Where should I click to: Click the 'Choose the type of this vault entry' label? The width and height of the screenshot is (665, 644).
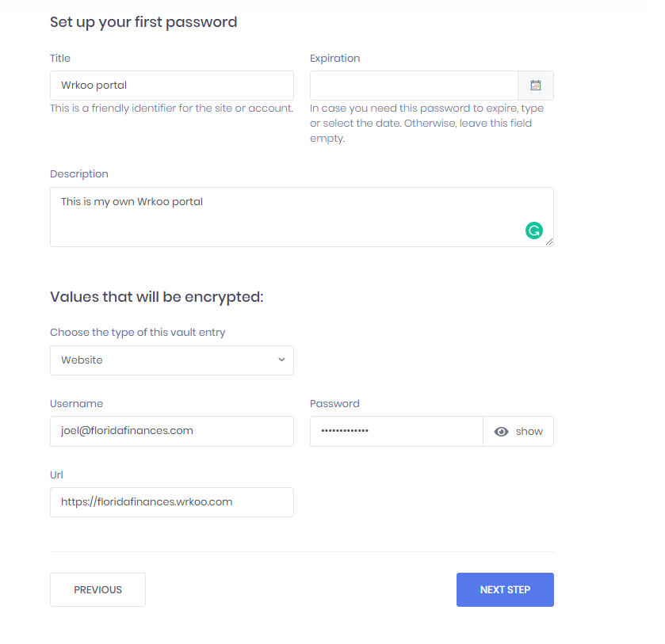click(137, 333)
